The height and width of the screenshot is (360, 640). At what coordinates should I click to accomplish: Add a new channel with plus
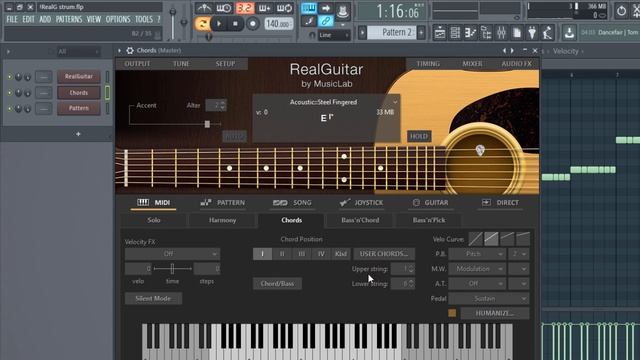[78, 134]
